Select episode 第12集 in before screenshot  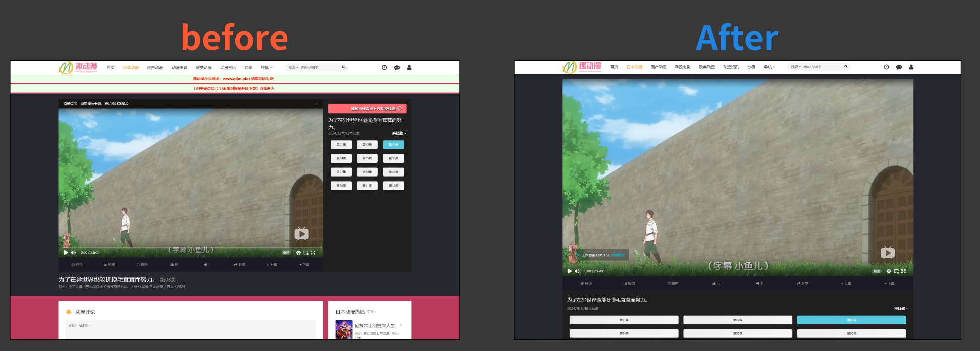(393, 186)
